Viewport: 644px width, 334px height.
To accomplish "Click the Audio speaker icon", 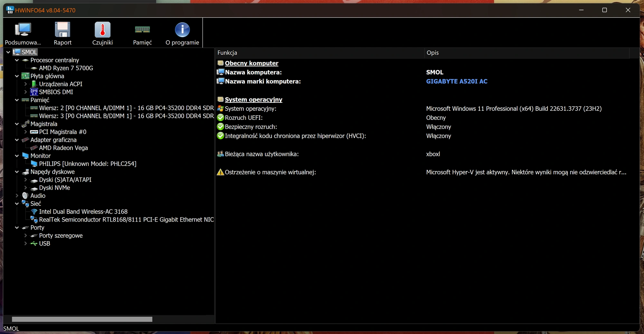I will pos(25,196).
